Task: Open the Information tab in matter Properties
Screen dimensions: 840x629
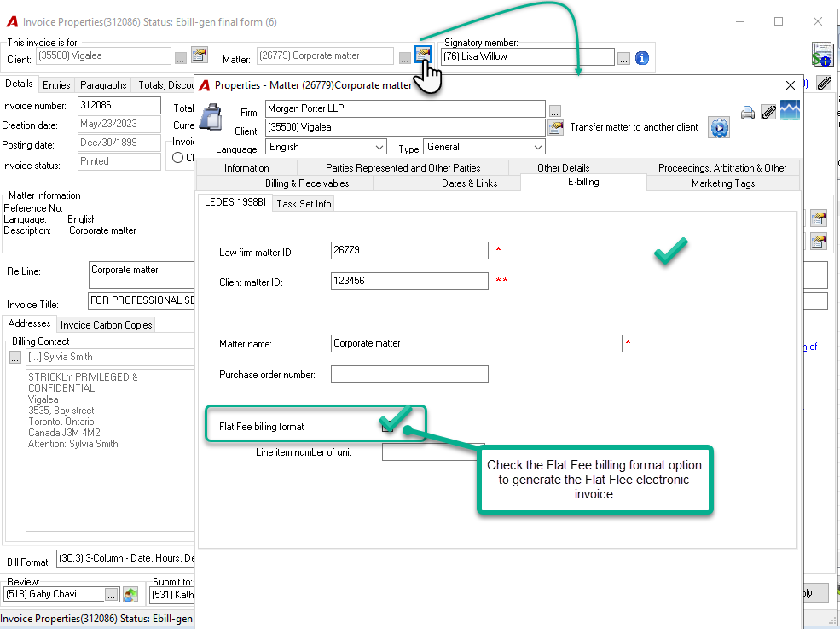Action: (246, 168)
